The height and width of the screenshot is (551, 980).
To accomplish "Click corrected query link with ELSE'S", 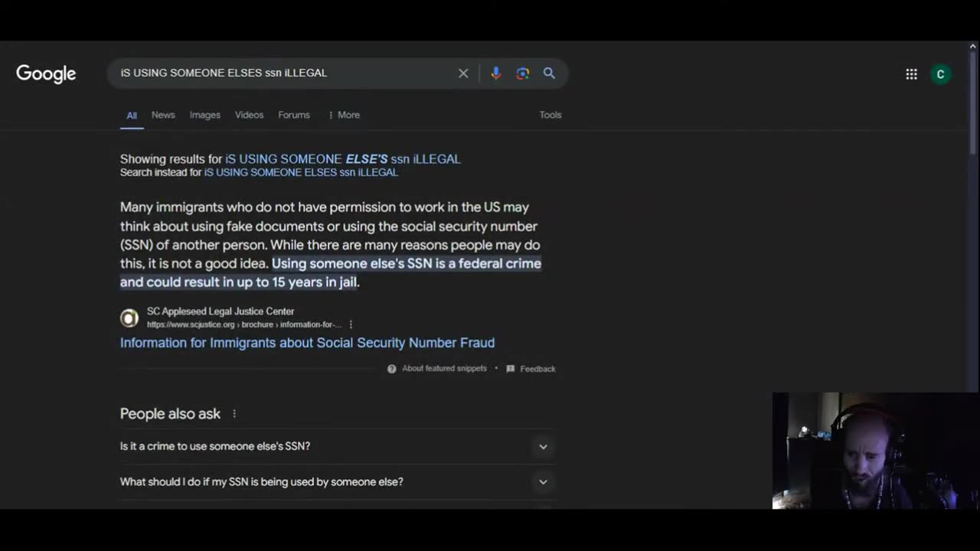I will click(343, 159).
